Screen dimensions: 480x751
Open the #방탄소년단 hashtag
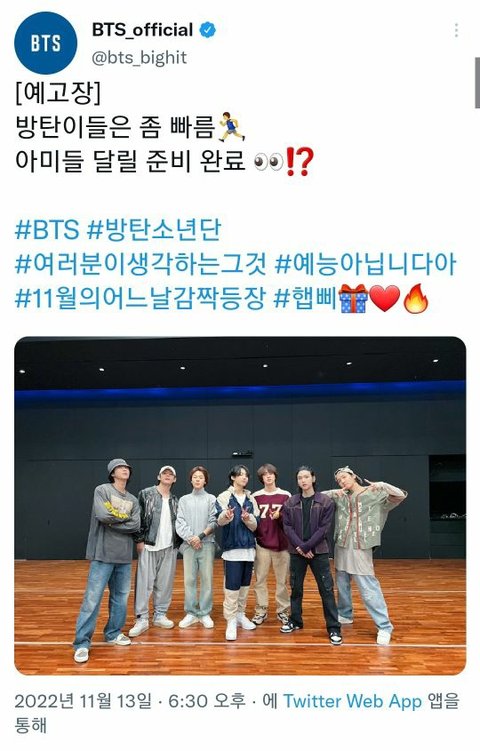[x=154, y=229]
